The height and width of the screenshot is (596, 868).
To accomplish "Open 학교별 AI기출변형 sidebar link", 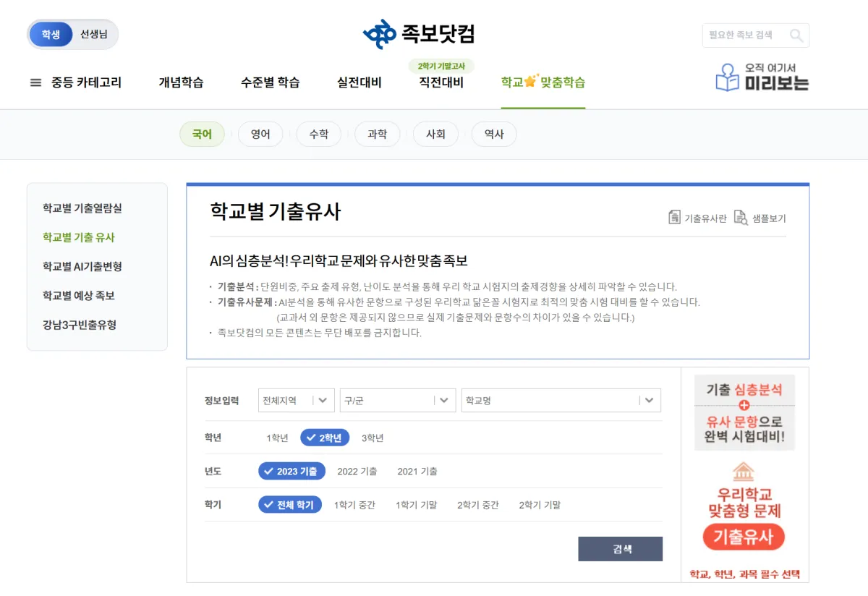I will coord(82,266).
